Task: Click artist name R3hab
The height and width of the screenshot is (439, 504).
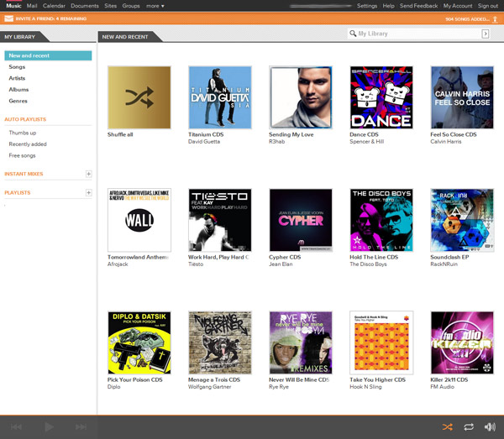Action: (x=276, y=142)
